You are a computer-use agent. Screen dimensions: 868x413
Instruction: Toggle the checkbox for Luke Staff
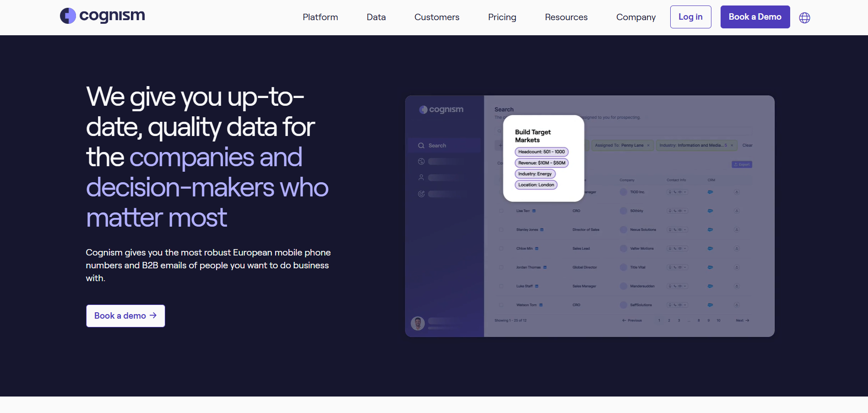point(501,286)
